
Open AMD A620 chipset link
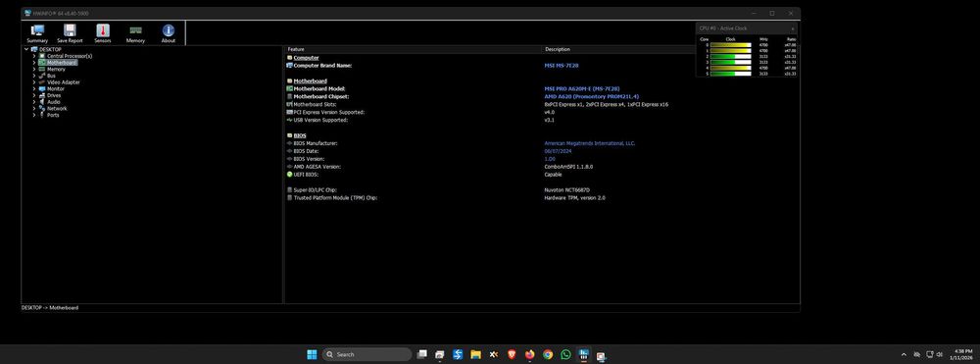(x=591, y=97)
